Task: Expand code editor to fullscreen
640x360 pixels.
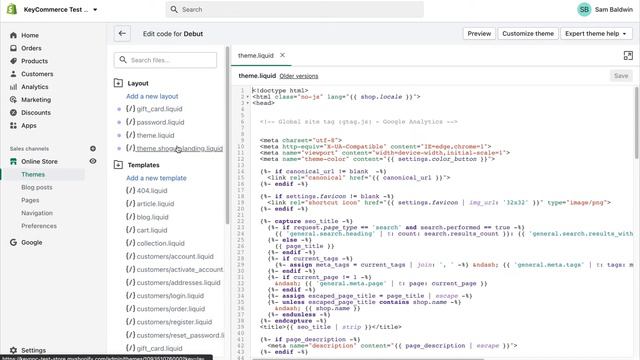Action: pyautogui.click(x=628, y=56)
